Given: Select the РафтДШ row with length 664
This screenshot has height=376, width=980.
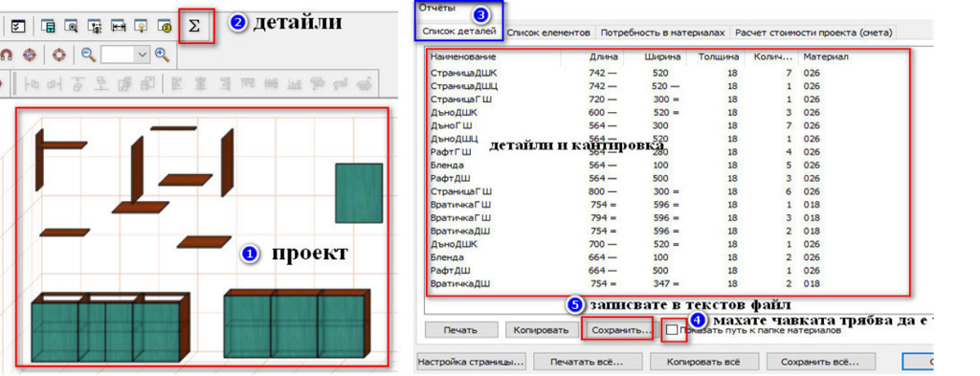Looking at the screenshot, I should (667, 271).
